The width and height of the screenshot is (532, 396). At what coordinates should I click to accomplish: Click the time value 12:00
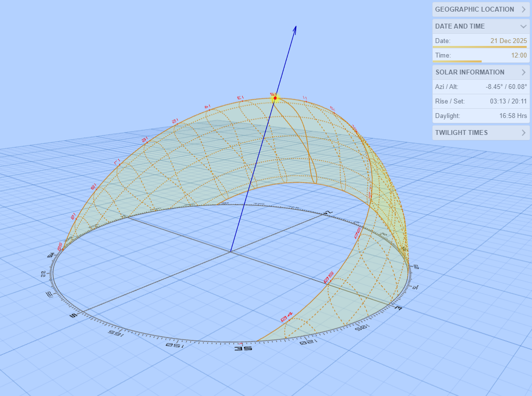(x=519, y=55)
